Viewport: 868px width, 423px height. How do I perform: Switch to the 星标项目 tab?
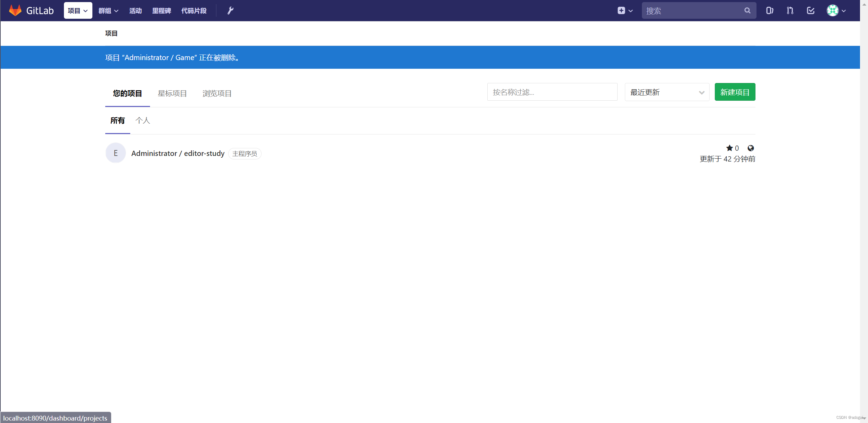(172, 93)
